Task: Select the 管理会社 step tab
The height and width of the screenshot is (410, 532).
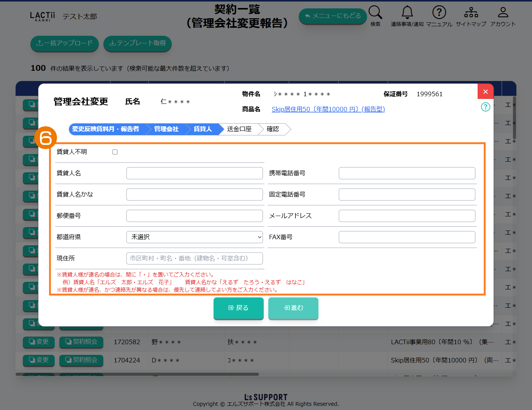Action: [x=166, y=129]
